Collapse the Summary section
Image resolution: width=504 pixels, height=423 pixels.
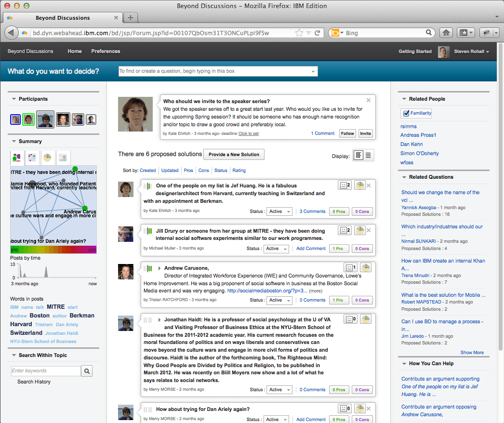pos(14,141)
